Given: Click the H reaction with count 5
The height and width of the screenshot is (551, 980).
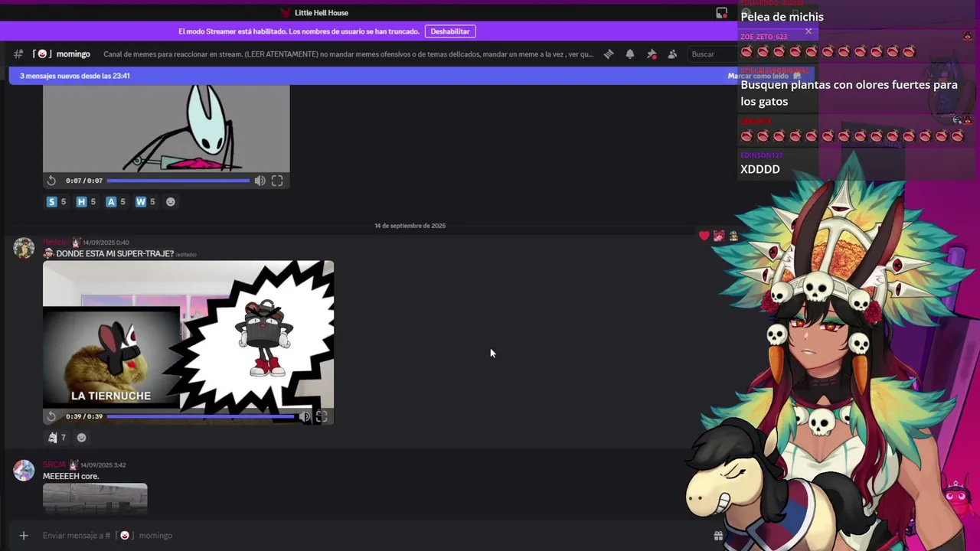Looking at the screenshot, I should 87,202.
